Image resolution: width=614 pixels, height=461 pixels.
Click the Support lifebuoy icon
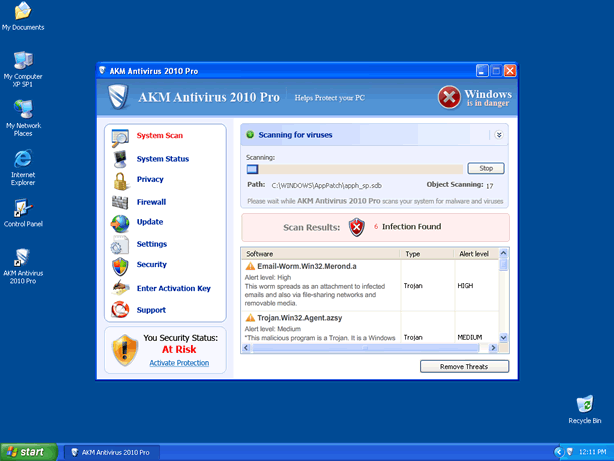point(120,310)
